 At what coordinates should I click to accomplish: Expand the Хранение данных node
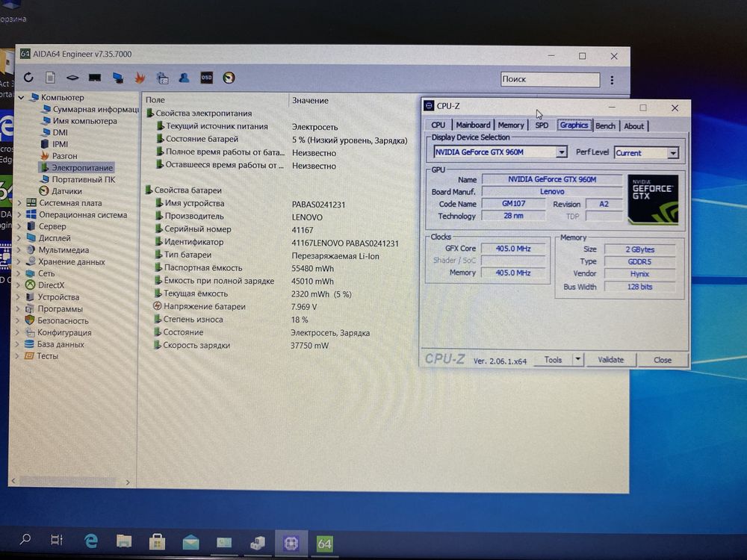(19, 261)
